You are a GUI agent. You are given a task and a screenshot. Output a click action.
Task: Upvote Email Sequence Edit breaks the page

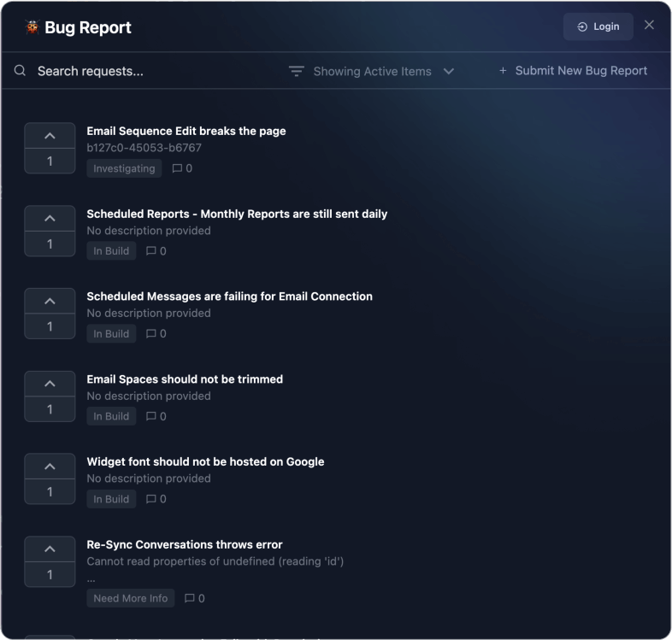tap(50, 136)
